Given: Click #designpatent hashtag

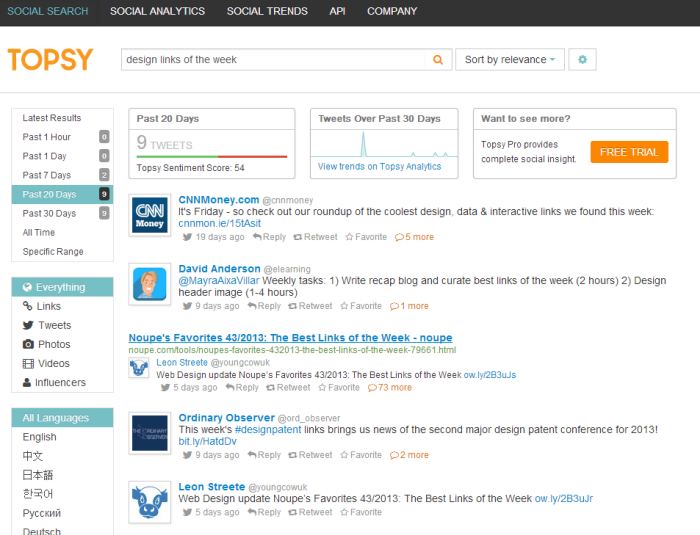Looking at the screenshot, I should point(268,430).
